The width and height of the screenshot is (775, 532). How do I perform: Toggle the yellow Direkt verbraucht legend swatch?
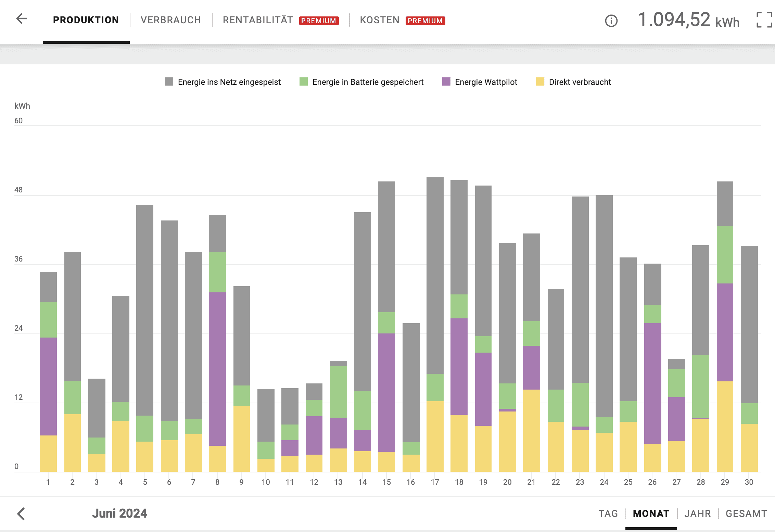click(540, 81)
